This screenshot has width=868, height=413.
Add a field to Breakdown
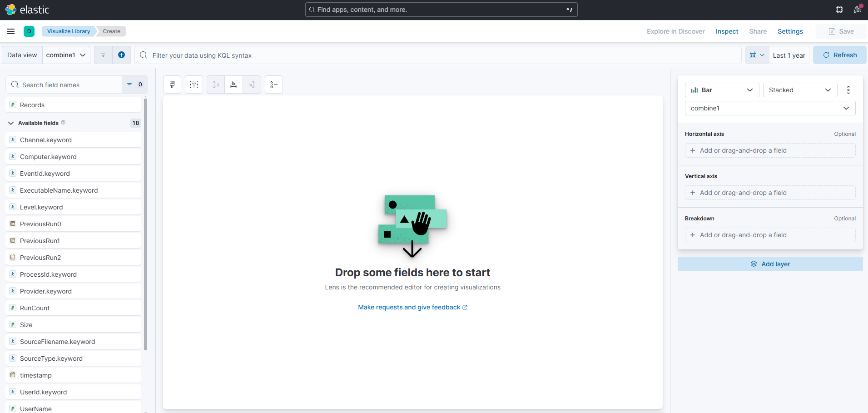770,235
